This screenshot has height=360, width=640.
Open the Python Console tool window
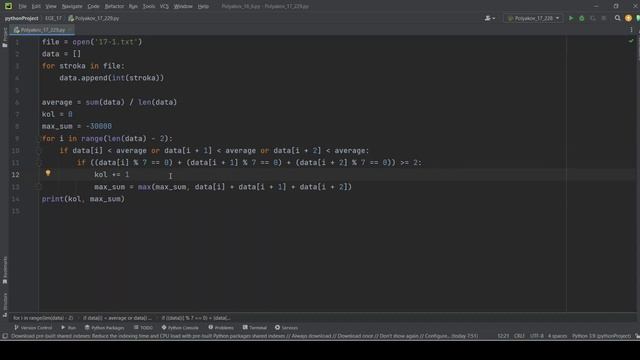pyautogui.click(x=180, y=328)
